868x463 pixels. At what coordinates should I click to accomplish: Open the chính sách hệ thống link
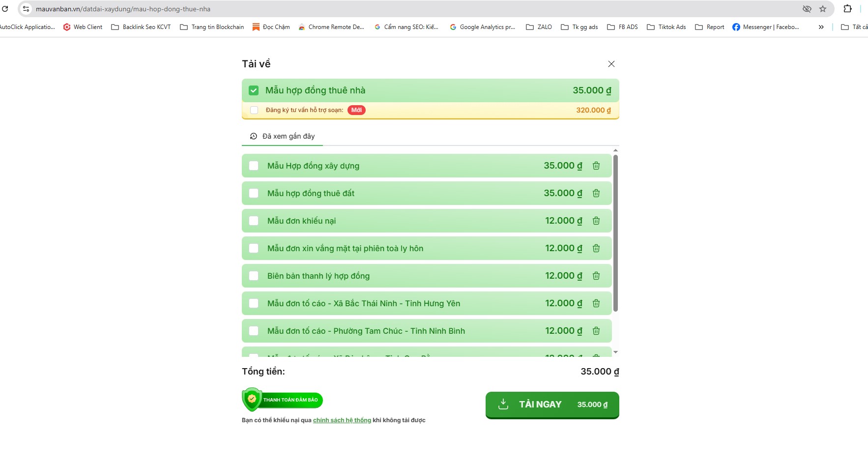coord(342,420)
